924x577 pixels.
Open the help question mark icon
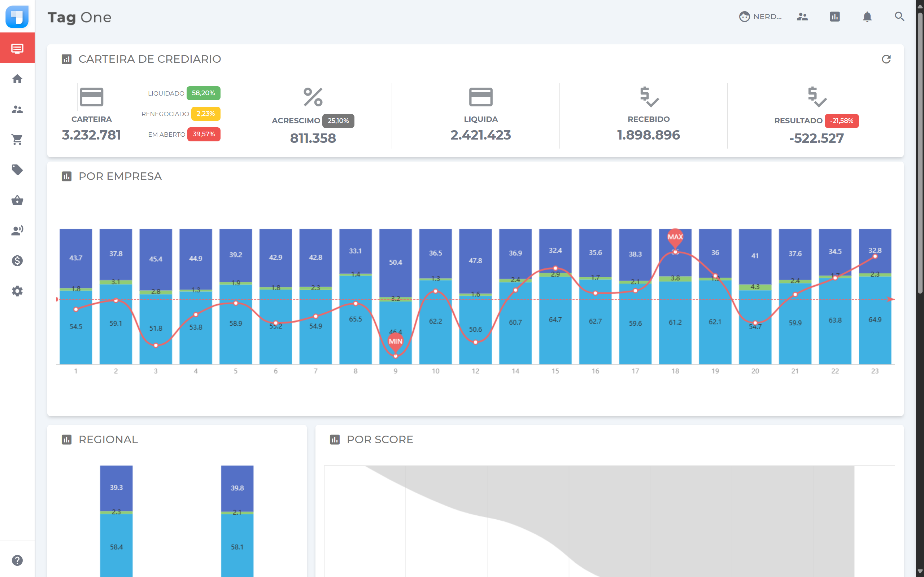[17, 560]
